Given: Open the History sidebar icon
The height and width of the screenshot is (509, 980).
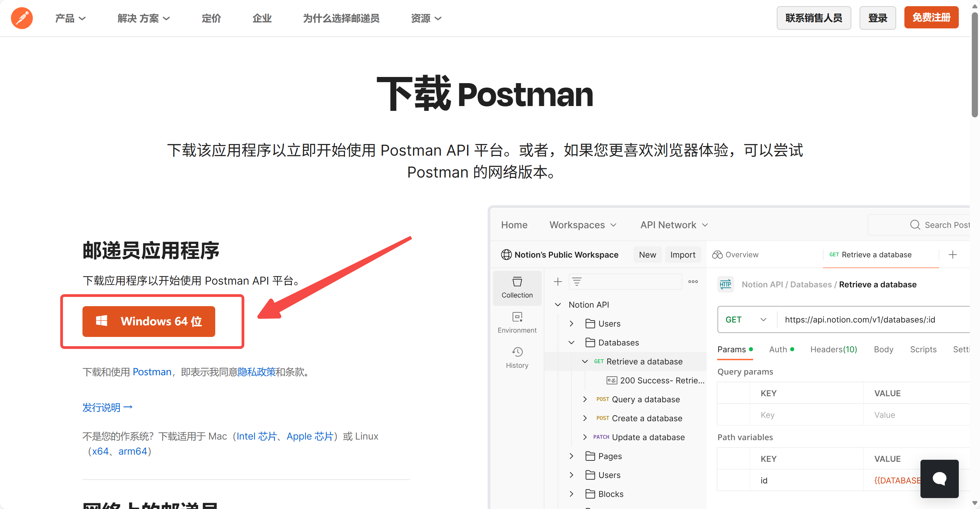Looking at the screenshot, I should 517,357.
